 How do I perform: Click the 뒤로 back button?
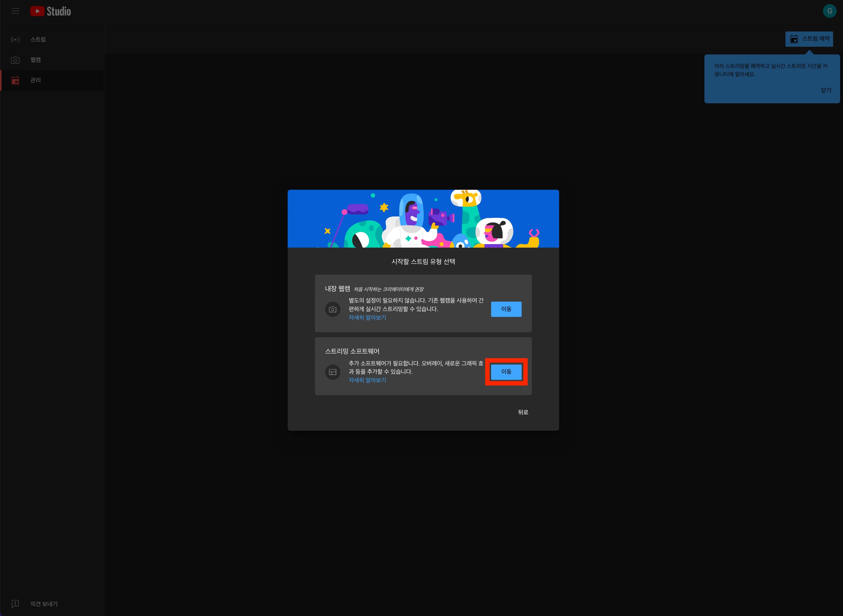click(x=523, y=412)
